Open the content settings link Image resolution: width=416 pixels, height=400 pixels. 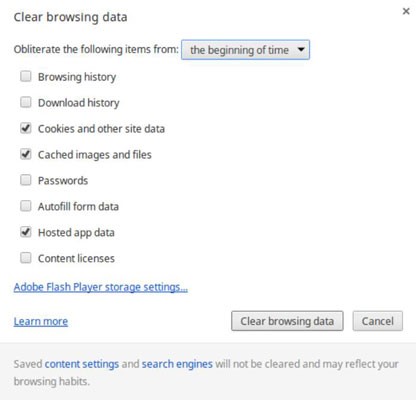point(82,364)
